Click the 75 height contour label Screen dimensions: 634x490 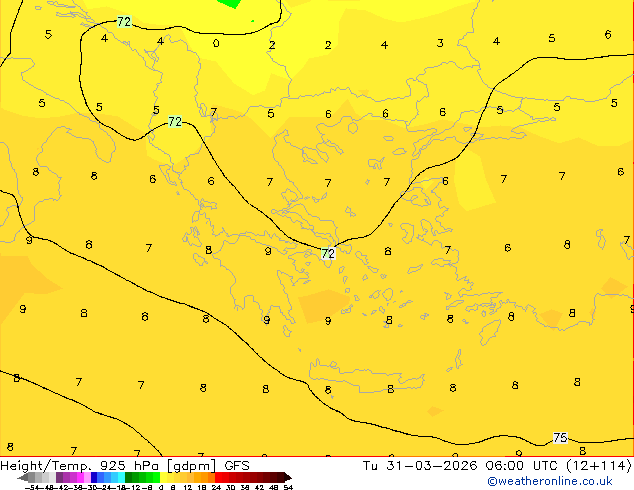[x=560, y=437]
